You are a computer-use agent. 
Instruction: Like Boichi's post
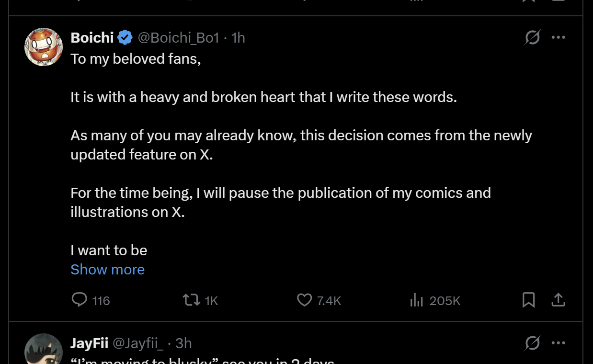pyautogui.click(x=305, y=300)
